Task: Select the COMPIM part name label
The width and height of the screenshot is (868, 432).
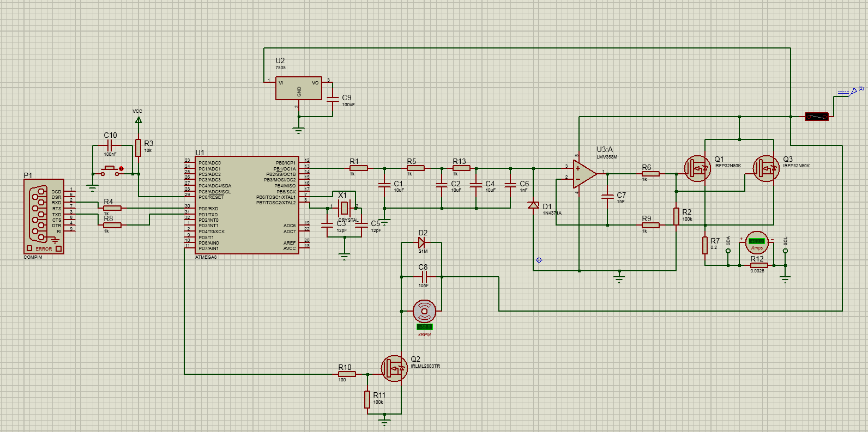Action: (33, 257)
